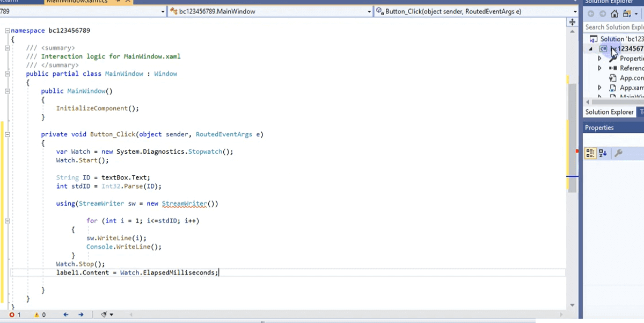Image resolution: width=644 pixels, height=323 pixels.
Task: Select the Solution Explorer tab at panel bottom
Action: [x=608, y=112]
